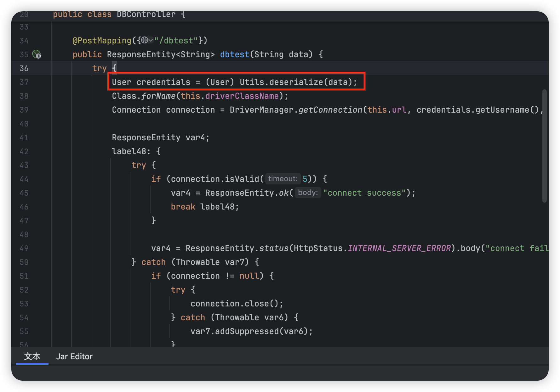Click the web endpoint gutter icon beside dbtest
The image size is (560, 392).
[x=37, y=55]
